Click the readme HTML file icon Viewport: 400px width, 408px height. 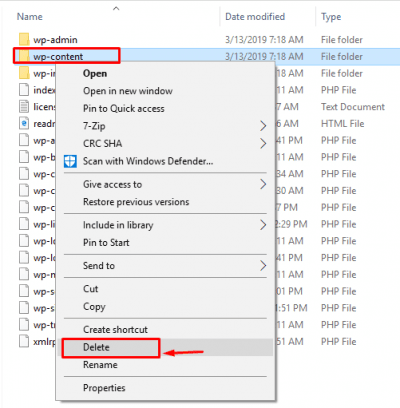[24, 123]
